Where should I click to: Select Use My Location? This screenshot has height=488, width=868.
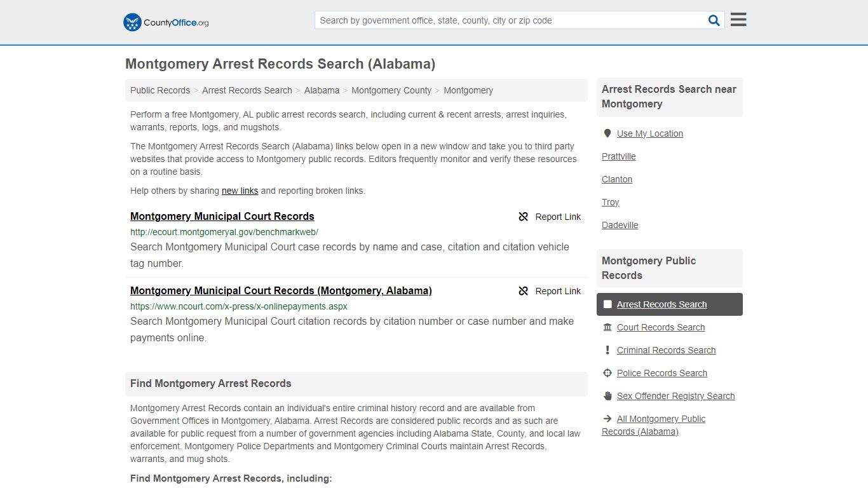650,133
